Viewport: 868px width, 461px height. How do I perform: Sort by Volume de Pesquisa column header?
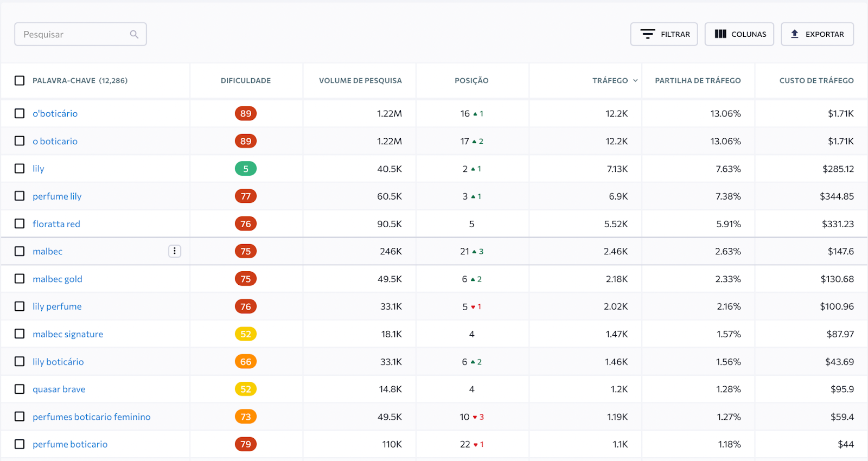pos(360,80)
